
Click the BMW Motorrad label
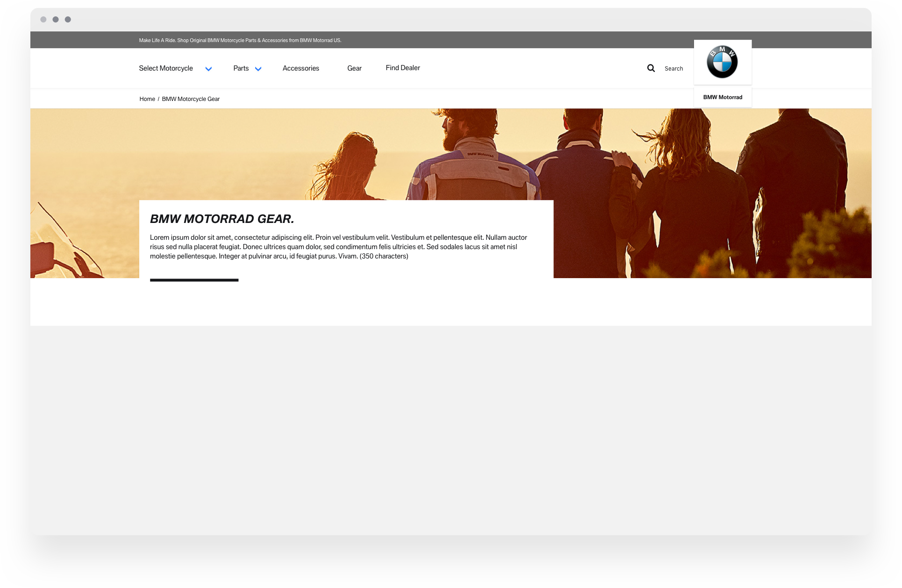(723, 97)
